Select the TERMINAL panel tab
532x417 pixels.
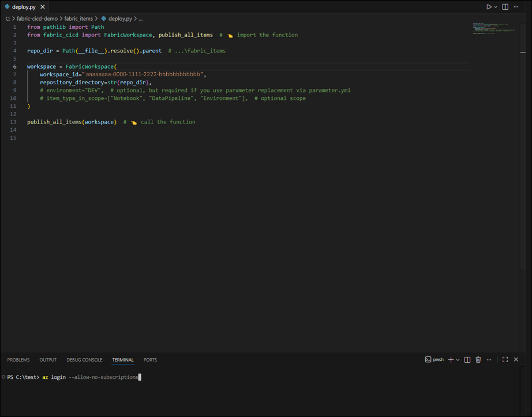123,360
